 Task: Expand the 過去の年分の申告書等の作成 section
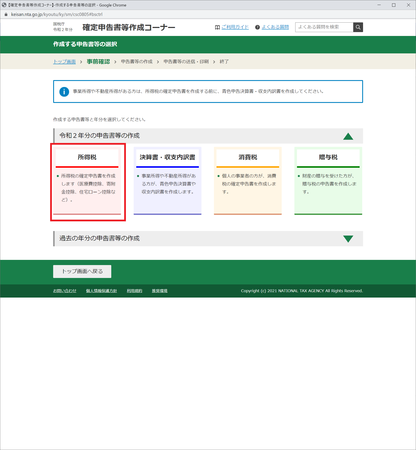[x=348, y=239]
